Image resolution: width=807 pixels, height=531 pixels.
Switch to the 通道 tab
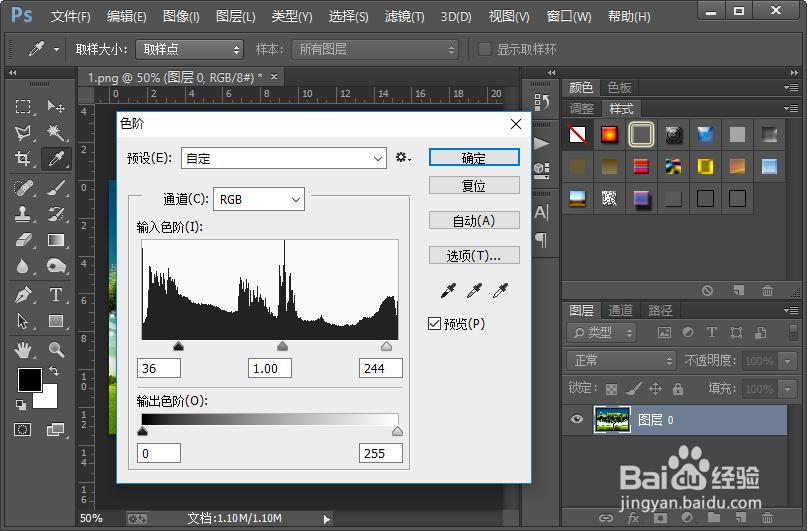pyautogui.click(x=620, y=310)
